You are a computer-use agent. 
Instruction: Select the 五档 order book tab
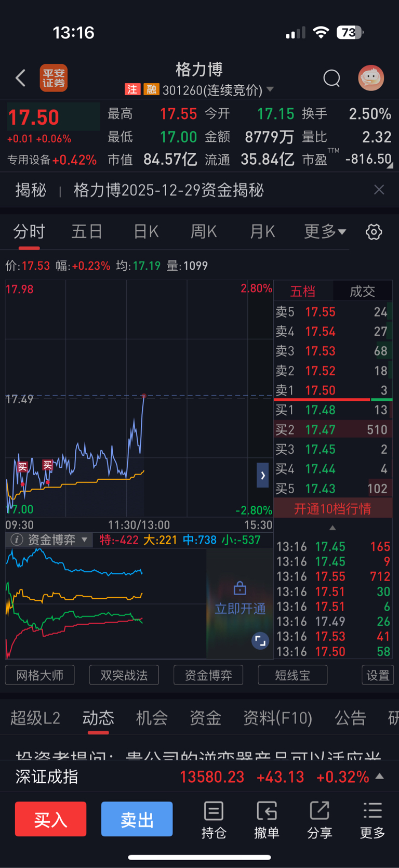click(303, 291)
